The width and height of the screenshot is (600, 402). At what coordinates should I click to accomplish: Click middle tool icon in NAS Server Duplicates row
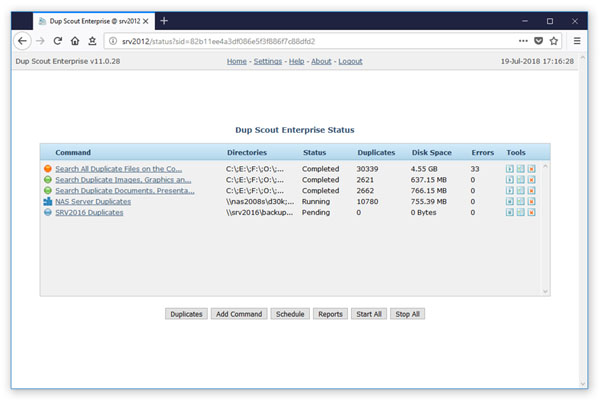520,201
